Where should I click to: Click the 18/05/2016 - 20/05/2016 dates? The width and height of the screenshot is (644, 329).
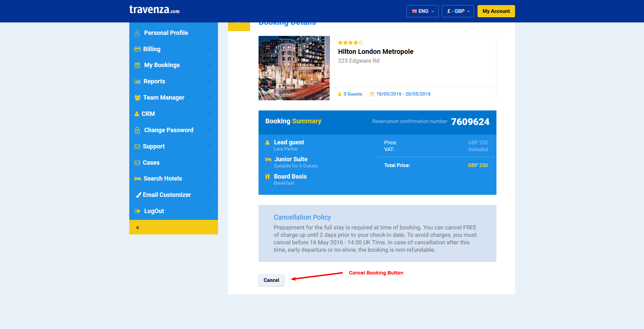[x=403, y=94]
